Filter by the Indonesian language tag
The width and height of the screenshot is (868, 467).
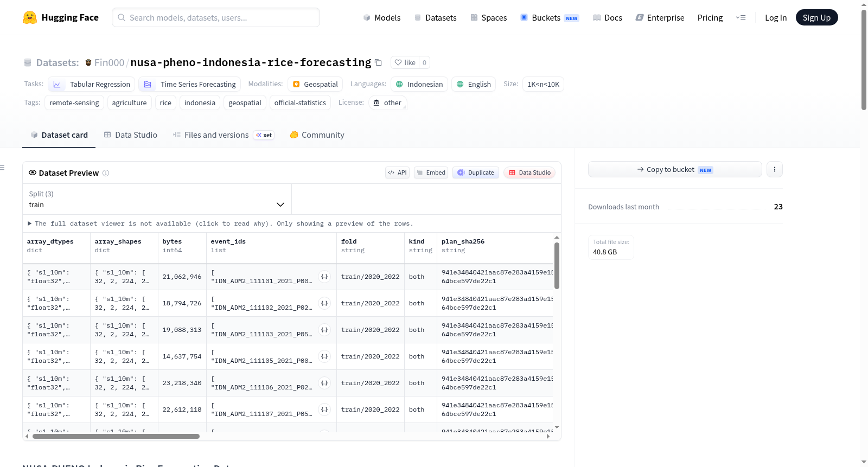[x=419, y=84]
